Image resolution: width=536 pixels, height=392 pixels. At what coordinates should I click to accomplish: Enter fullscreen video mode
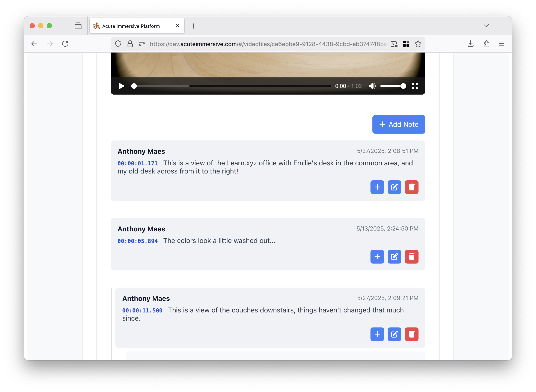415,86
